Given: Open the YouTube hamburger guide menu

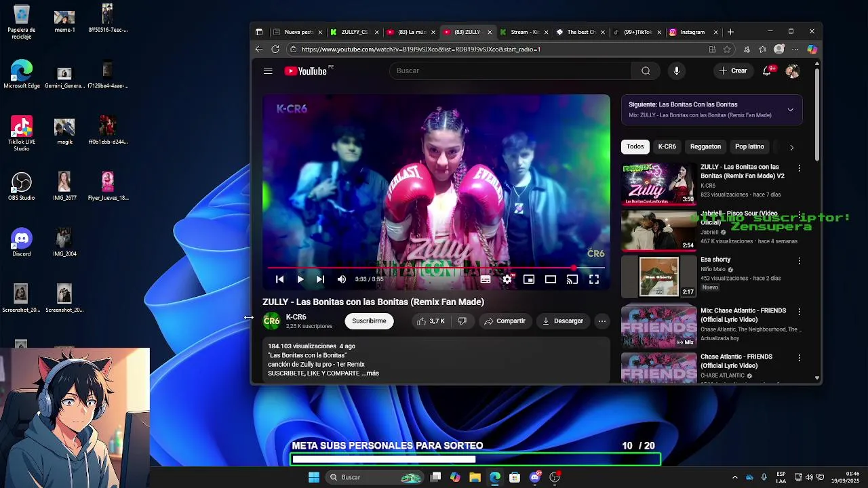Looking at the screenshot, I should (x=268, y=70).
